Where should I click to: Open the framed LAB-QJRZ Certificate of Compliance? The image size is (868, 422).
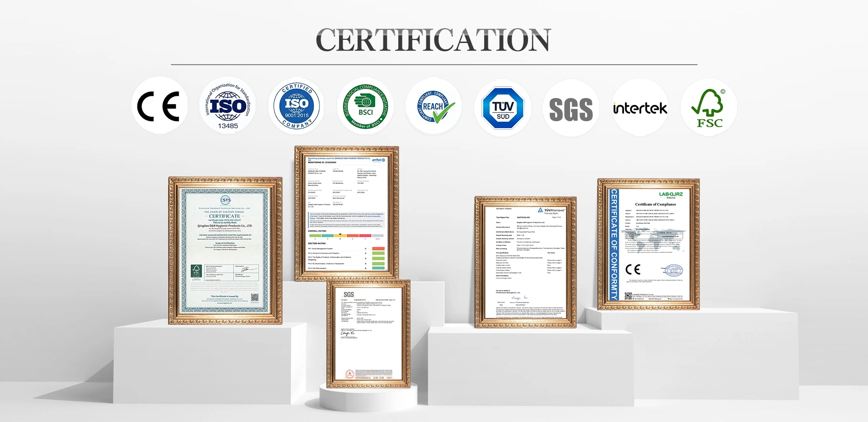pyautogui.click(x=649, y=244)
